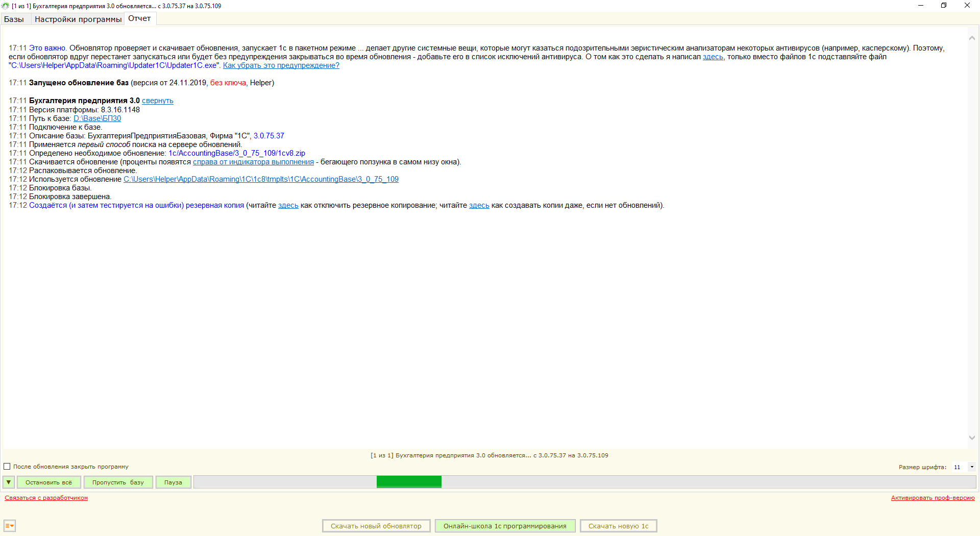The height and width of the screenshot is (536, 980).
Task: Click the green down-arrow button left of Остановить всё
Action: pyautogui.click(x=9, y=482)
